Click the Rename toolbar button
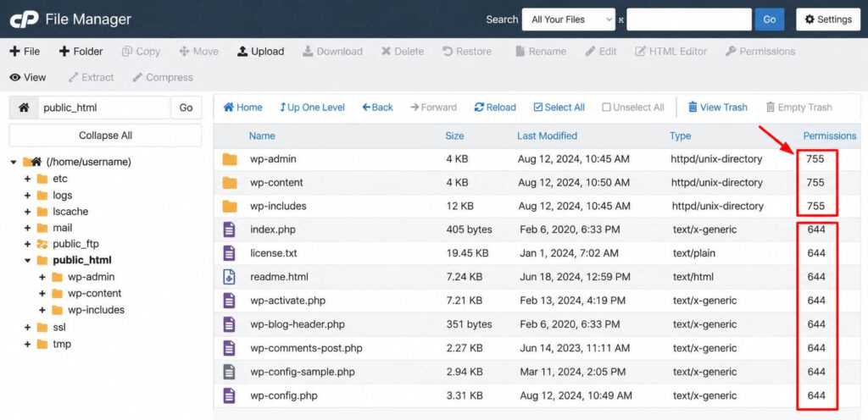 click(x=541, y=52)
